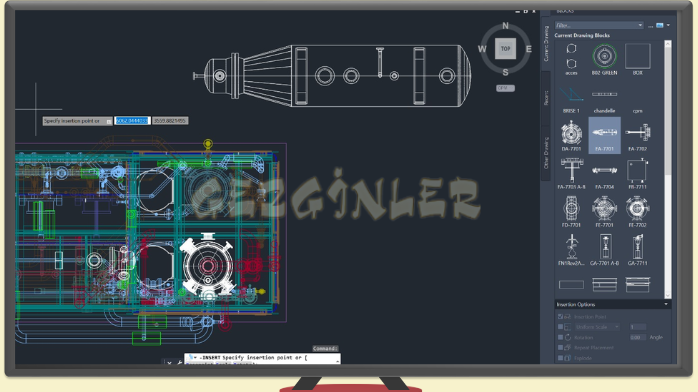Click scroll-up arrow of blocks list
The height and width of the screenshot is (392, 698).
[x=667, y=44]
